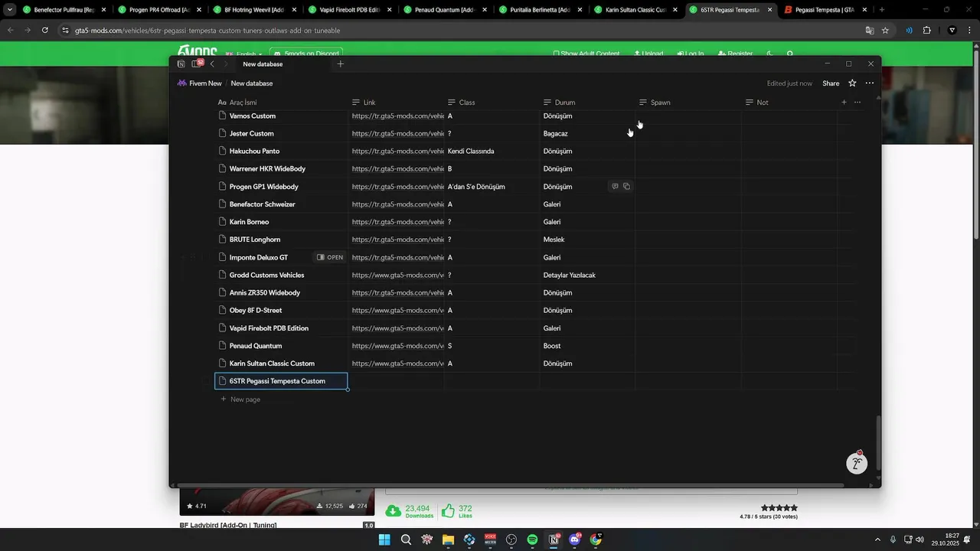Open the Class column header menu
Image resolution: width=980 pixels, height=551 pixels.
[x=492, y=103]
